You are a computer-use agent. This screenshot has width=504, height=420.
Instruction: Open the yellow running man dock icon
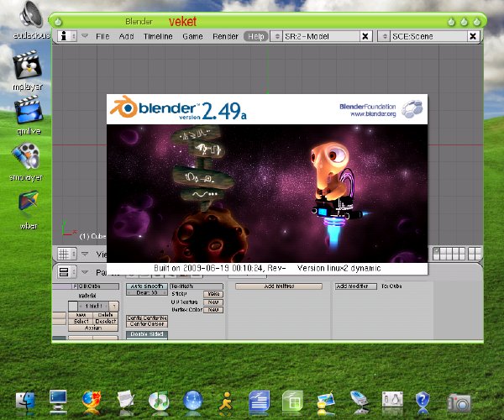226,401
